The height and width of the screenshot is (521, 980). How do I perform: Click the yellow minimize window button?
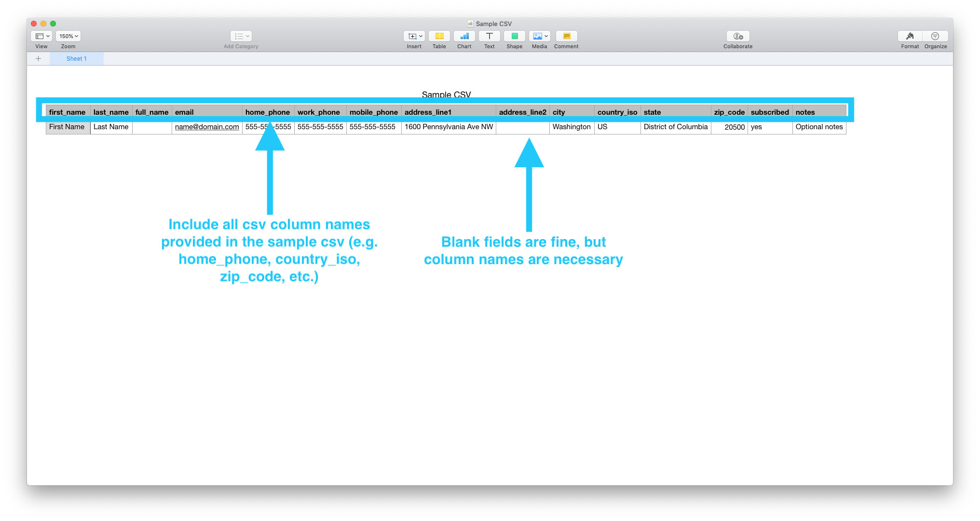43,24
